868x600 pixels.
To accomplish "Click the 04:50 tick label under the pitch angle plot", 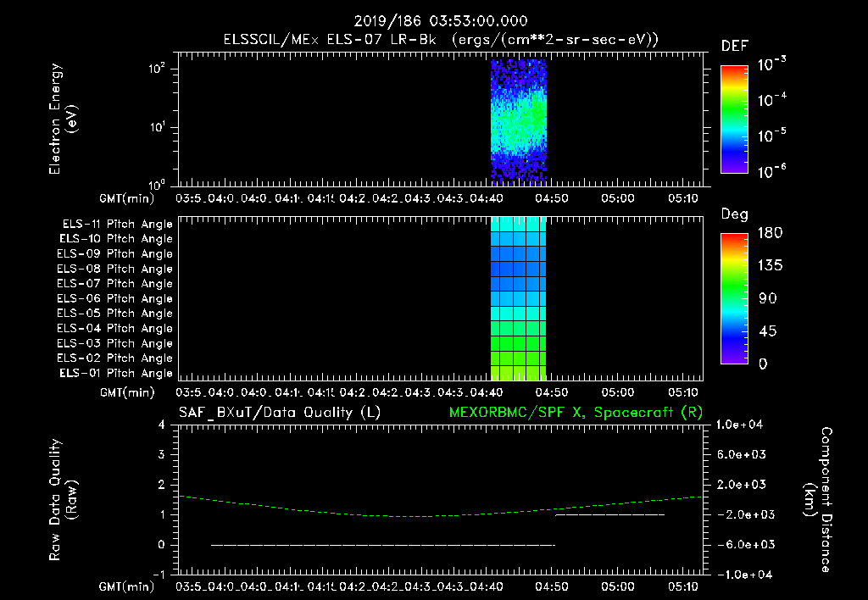I will [551, 392].
